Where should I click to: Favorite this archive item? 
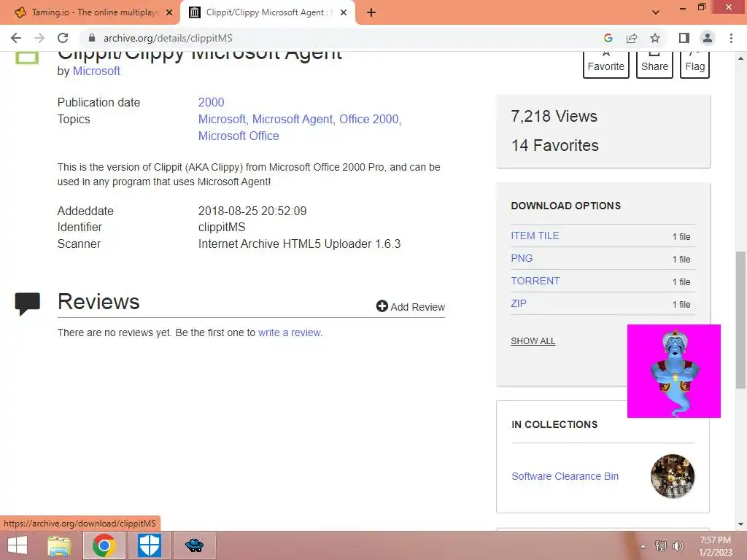click(x=606, y=65)
